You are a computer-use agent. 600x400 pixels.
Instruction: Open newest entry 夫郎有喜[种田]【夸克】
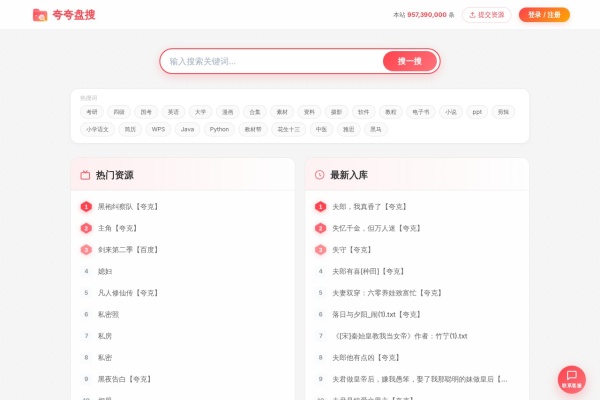[x=368, y=271]
